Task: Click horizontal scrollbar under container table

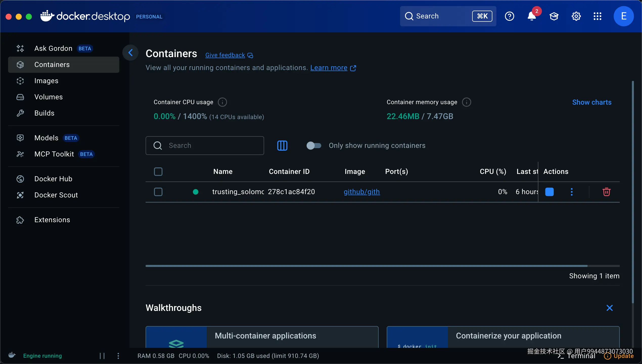Action: (366, 266)
